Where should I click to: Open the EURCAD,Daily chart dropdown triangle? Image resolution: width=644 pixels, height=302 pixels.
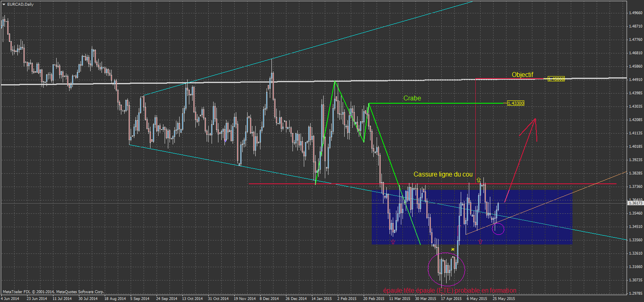[x=4, y=4]
